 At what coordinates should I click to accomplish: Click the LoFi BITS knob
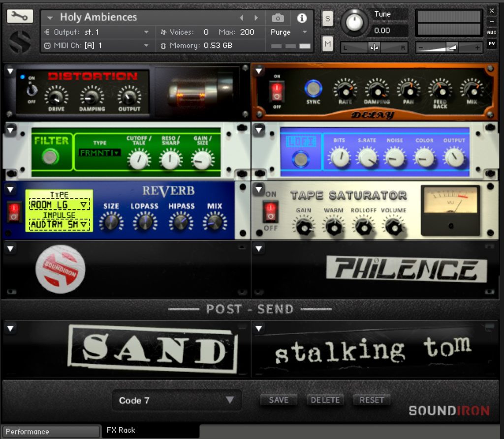(340, 157)
